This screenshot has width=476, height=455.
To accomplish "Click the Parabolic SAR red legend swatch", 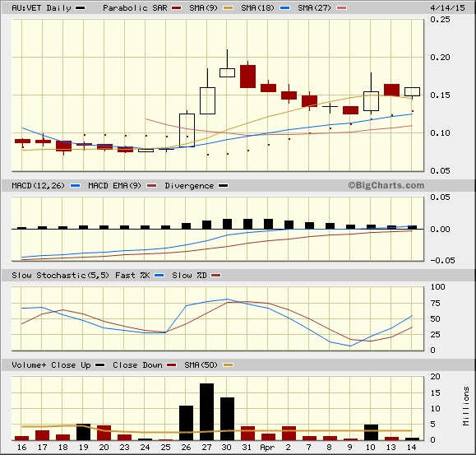I will tap(177, 8).
